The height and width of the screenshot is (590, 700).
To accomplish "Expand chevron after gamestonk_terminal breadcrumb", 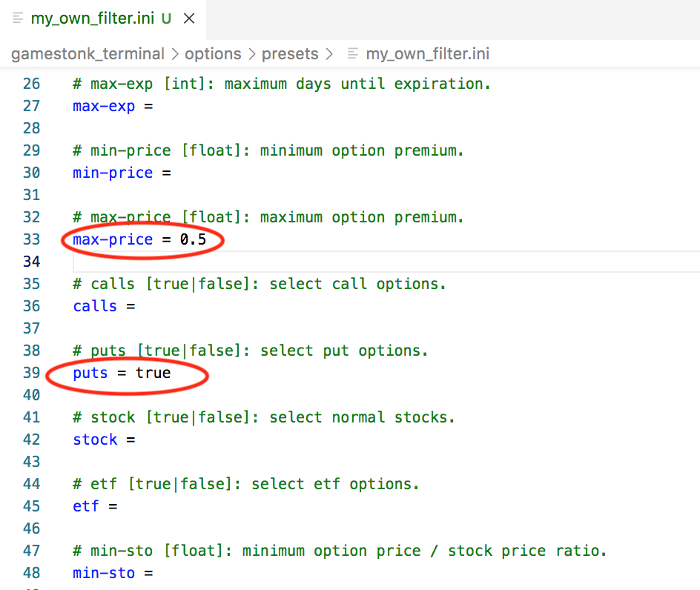I will tap(175, 54).
